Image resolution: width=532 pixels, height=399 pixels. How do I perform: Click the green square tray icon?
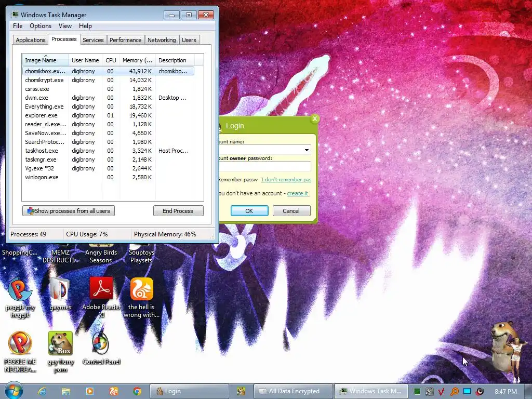pyautogui.click(x=417, y=392)
